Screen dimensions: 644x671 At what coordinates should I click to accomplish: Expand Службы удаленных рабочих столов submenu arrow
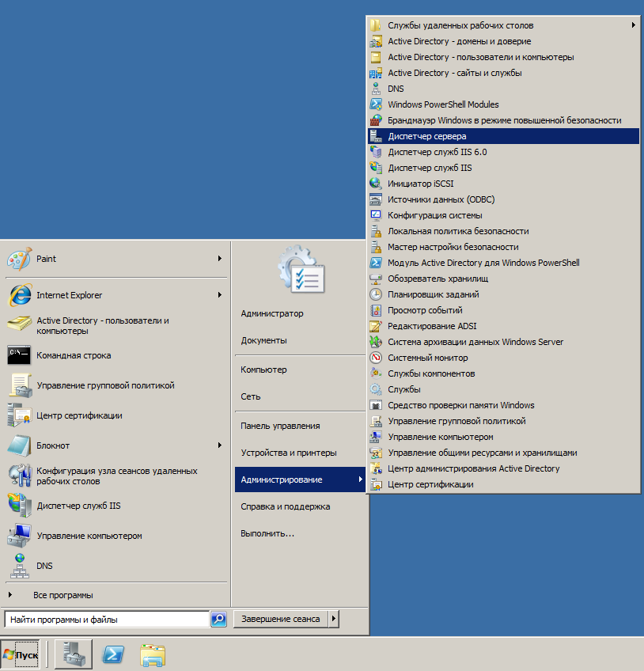pyautogui.click(x=633, y=25)
